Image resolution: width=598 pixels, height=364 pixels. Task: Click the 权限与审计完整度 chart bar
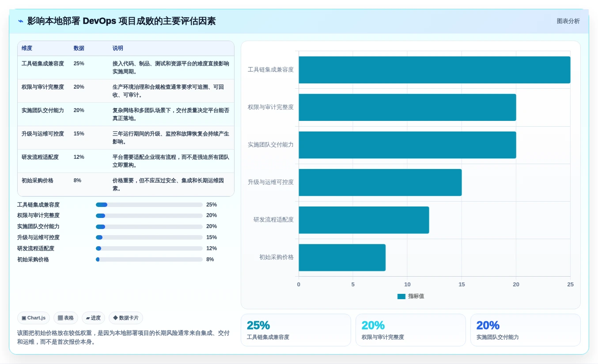(x=407, y=107)
